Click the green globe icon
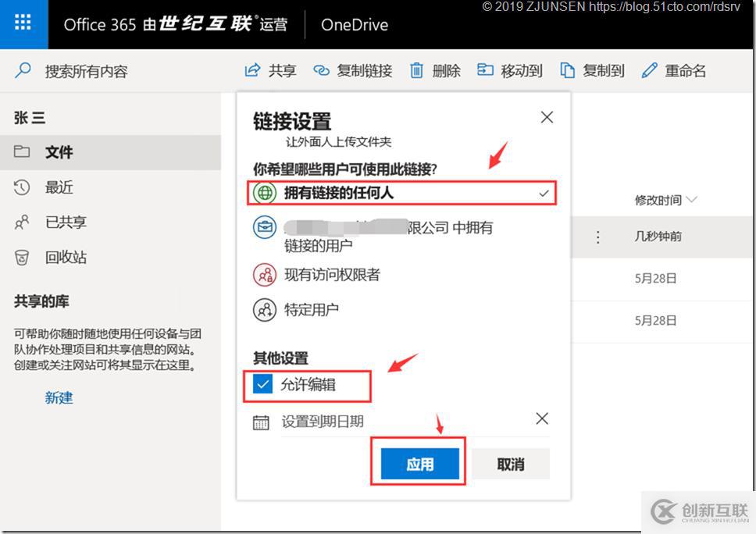The height and width of the screenshot is (534, 756). click(265, 194)
